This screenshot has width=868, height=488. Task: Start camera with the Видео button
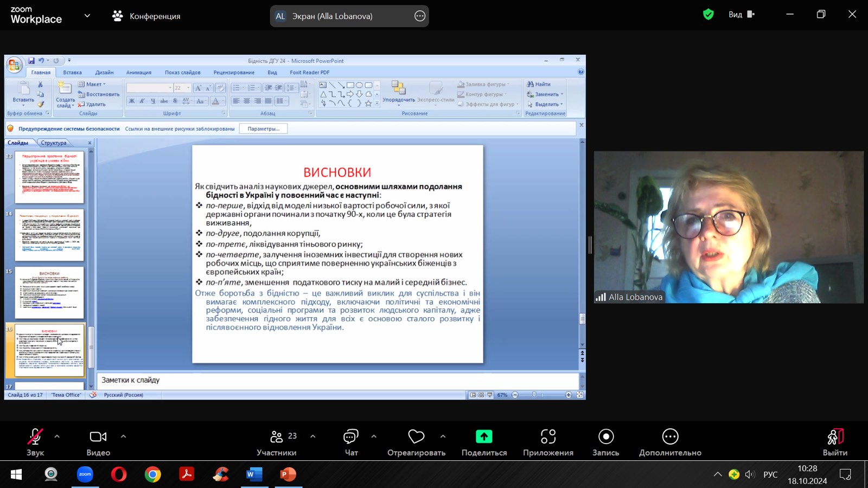click(x=98, y=442)
